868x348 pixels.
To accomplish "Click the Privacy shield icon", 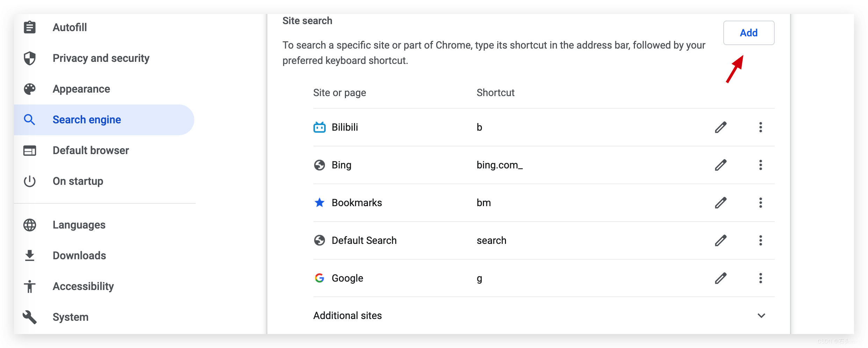I will (30, 58).
